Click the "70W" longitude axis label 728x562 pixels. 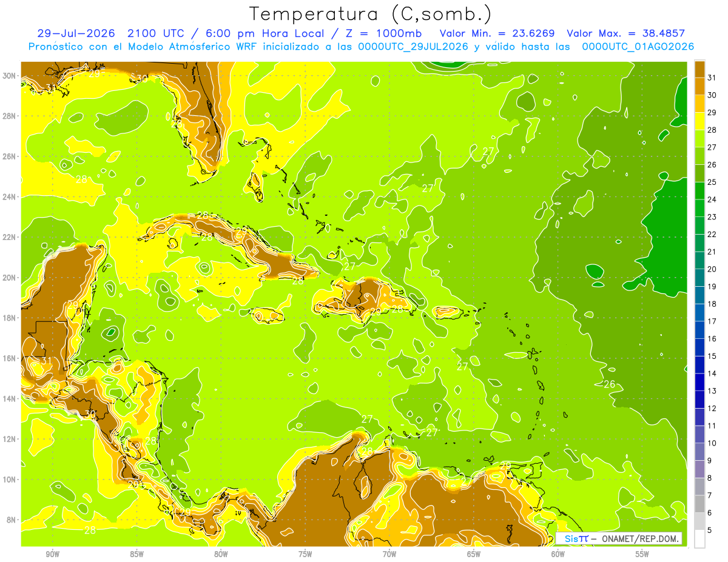pyautogui.click(x=389, y=554)
